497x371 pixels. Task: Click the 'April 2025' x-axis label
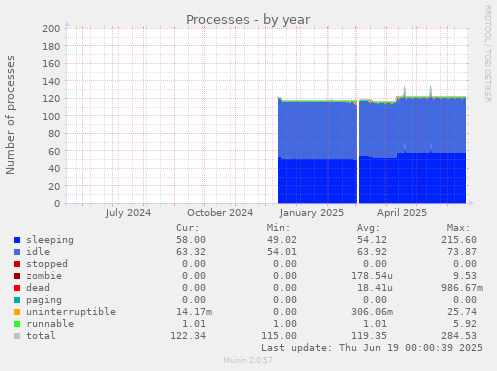402,213
